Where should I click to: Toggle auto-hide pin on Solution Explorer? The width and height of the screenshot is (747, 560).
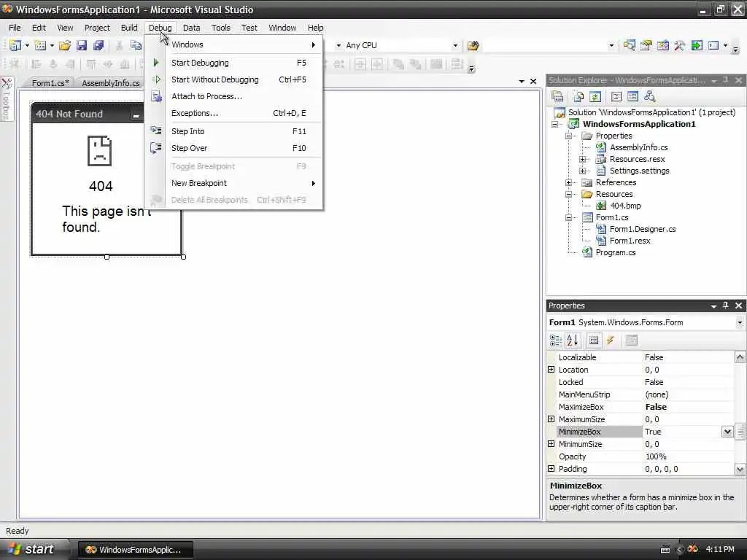point(726,80)
